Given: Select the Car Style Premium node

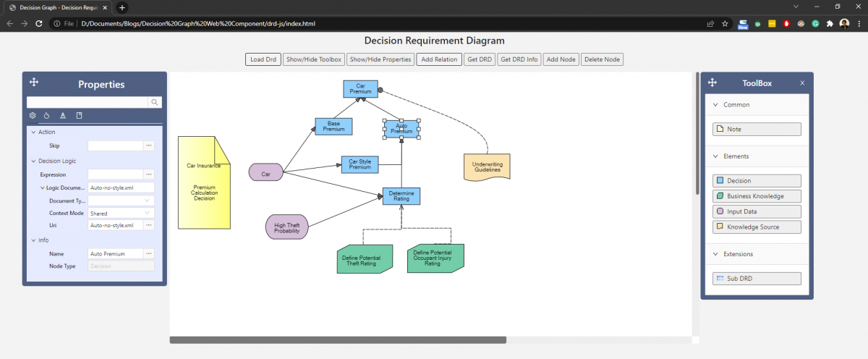Looking at the screenshot, I should click(x=359, y=164).
